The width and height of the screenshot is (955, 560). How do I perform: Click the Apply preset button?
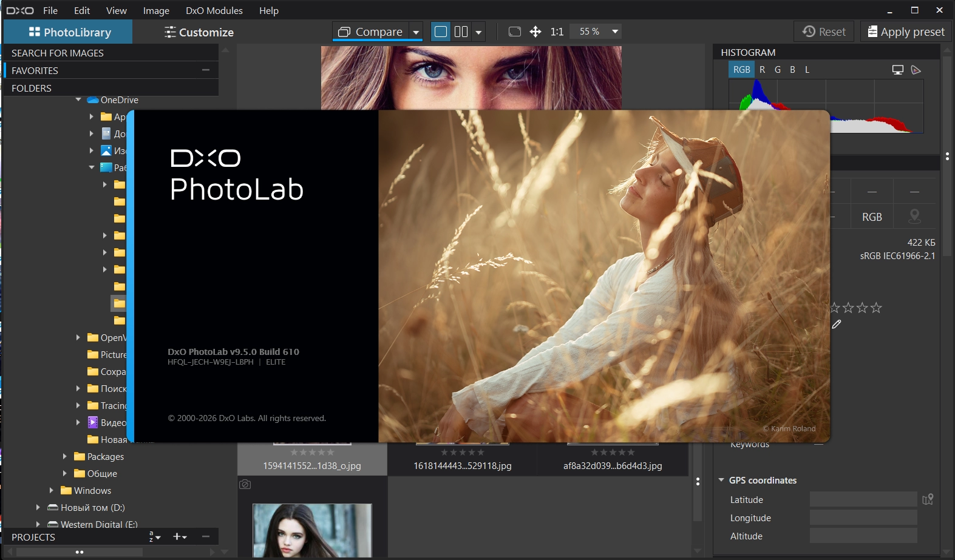pyautogui.click(x=906, y=32)
